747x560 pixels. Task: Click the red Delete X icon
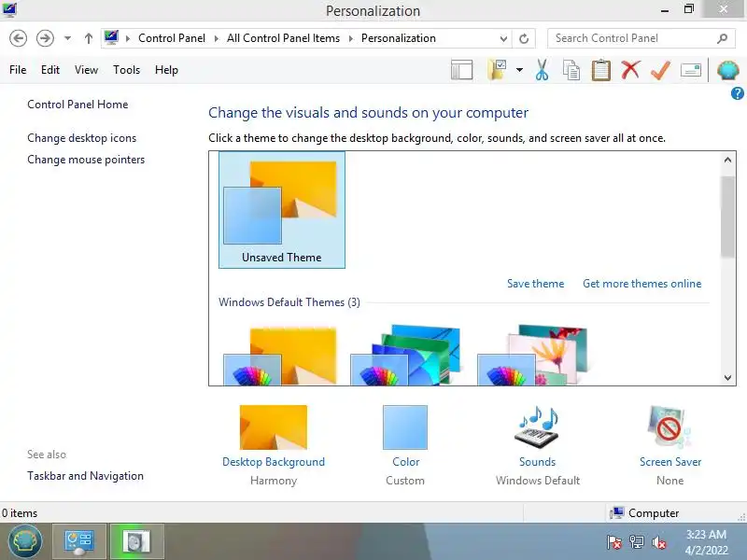click(630, 70)
